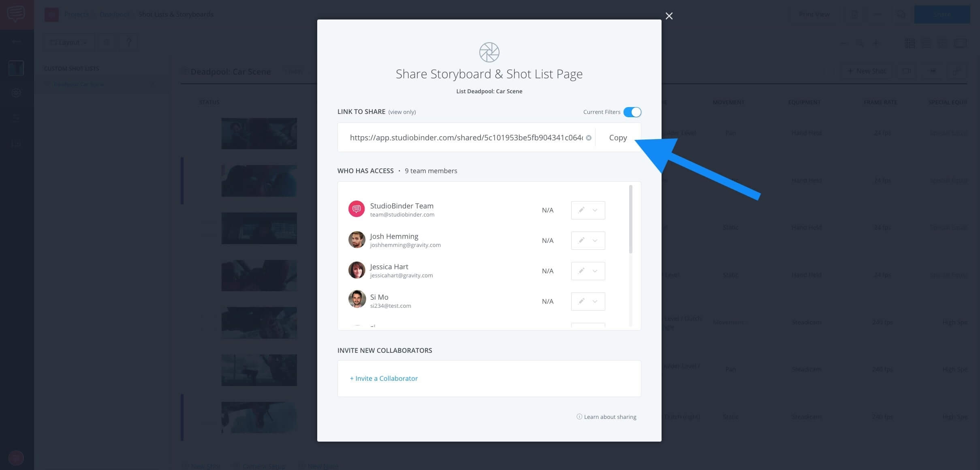Viewport: 980px width, 470px height.
Task: Click the email 'joshhemming@gravity.com'
Action: click(405, 245)
